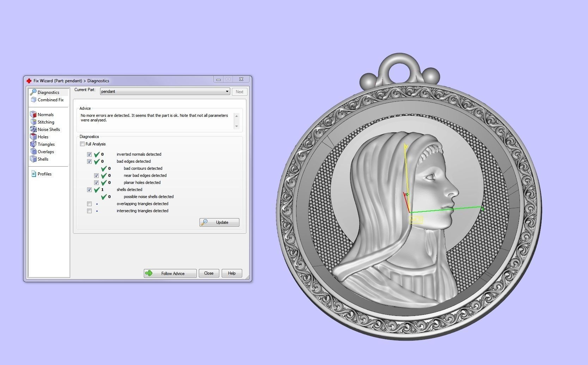The height and width of the screenshot is (365, 588).
Task: Open the Combined Fix page label
Action: (50, 100)
